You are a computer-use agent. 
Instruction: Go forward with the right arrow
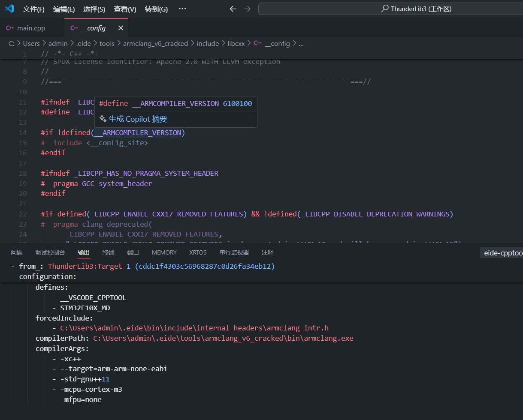pyautogui.click(x=247, y=9)
